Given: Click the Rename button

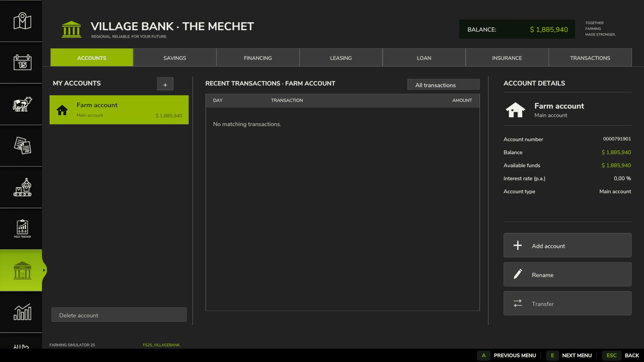Looking at the screenshot, I should [568, 275].
